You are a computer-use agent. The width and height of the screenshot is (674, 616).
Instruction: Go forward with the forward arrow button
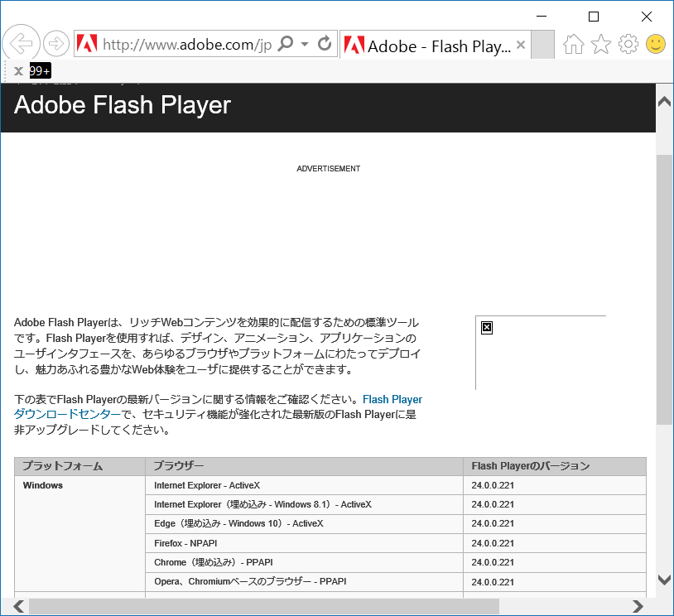pyautogui.click(x=56, y=43)
